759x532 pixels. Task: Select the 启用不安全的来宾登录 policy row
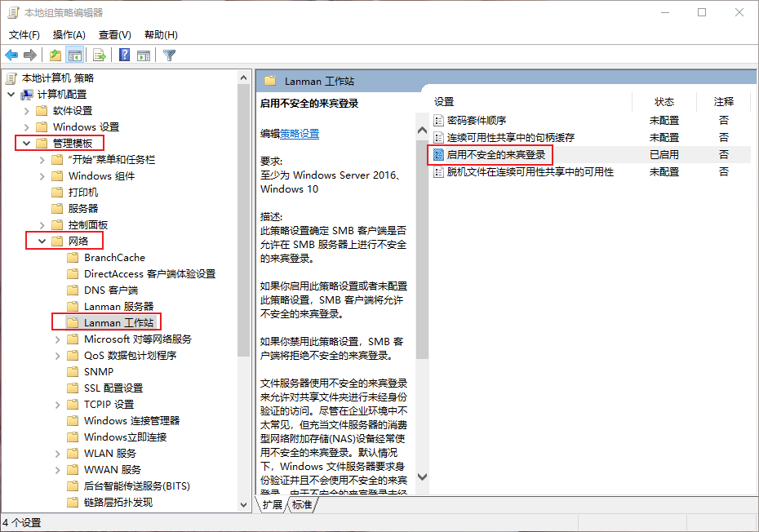591,154
